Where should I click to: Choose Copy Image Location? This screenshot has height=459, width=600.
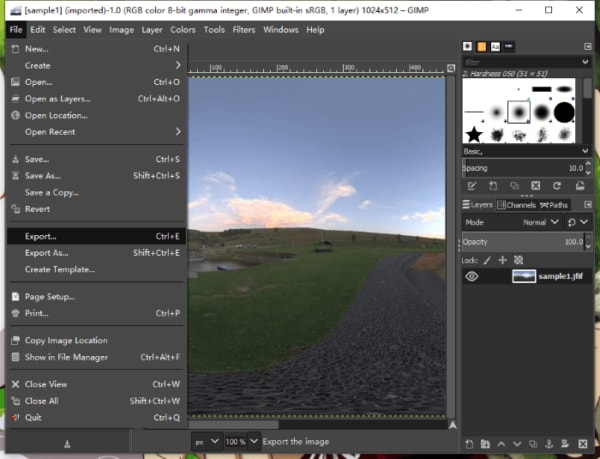(x=96, y=340)
